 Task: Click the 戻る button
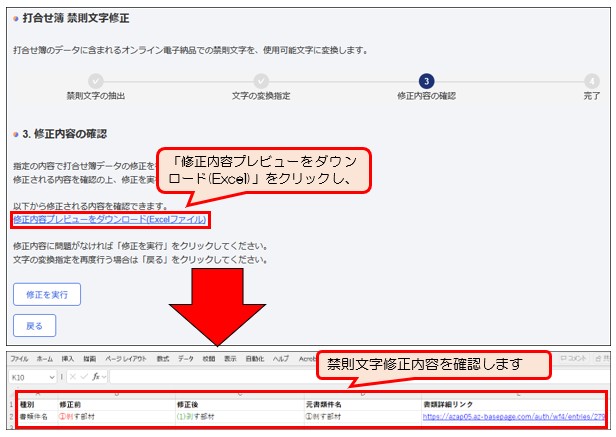[35, 325]
